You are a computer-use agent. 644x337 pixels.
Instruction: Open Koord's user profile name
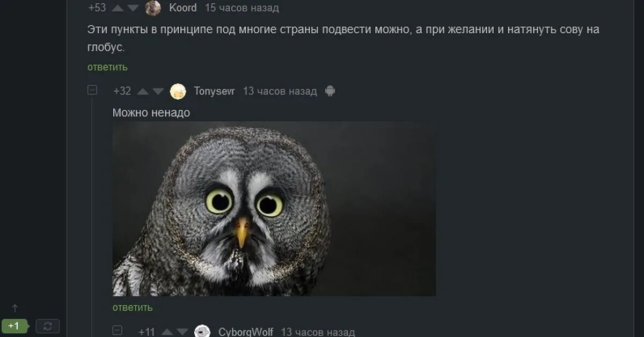click(x=183, y=8)
